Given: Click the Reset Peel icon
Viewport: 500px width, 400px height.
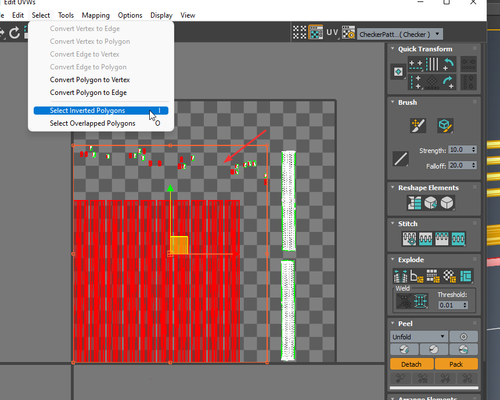Looking at the screenshot, I should [x=463, y=349].
